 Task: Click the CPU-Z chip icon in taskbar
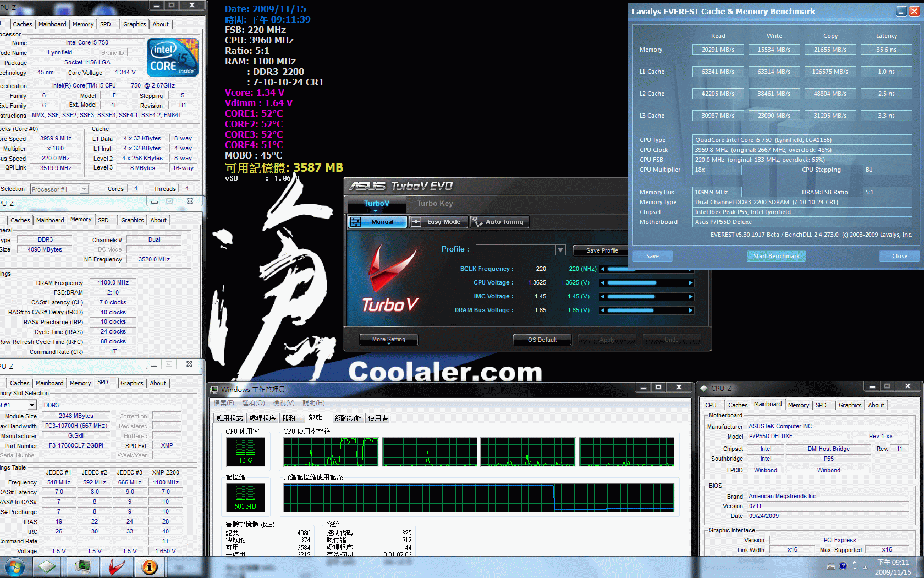pos(47,567)
